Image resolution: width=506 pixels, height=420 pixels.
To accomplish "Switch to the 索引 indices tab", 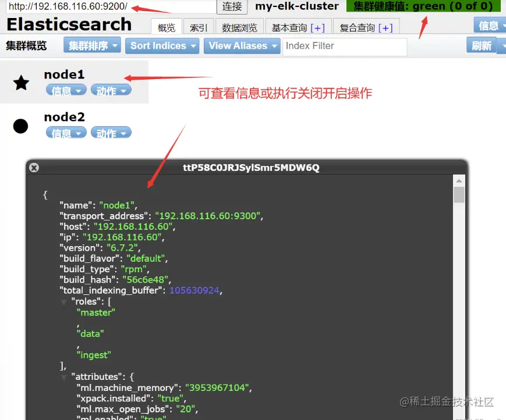I will [199, 26].
